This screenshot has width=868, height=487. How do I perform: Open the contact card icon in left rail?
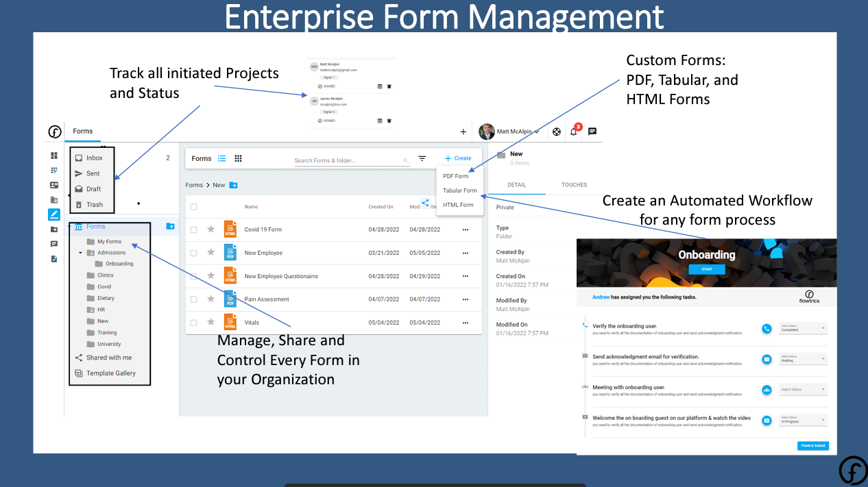click(x=54, y=185)
